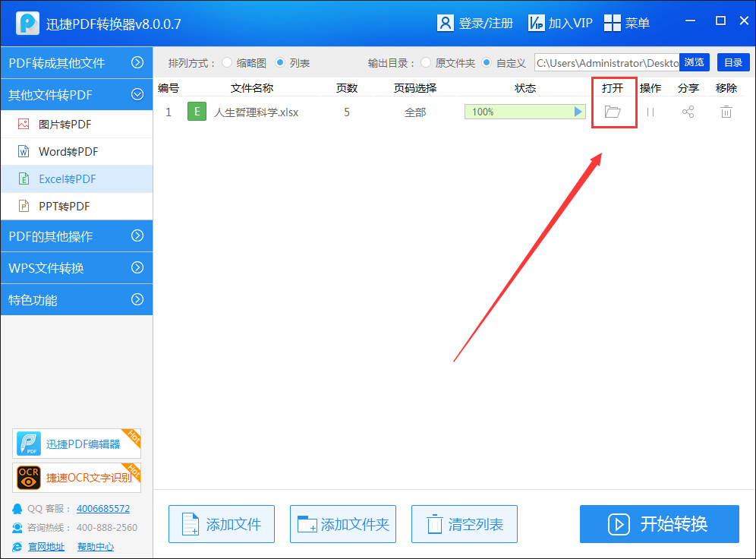Open 登录/注册 login link

coord(486,23)
